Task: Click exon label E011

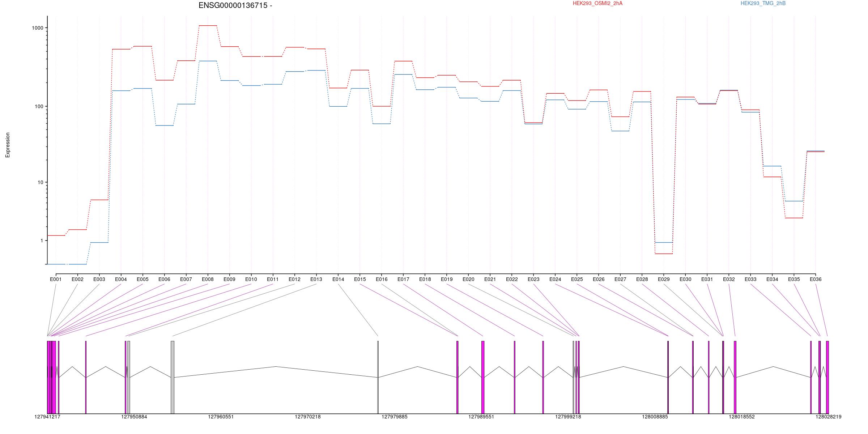Action: pos(273,279)
